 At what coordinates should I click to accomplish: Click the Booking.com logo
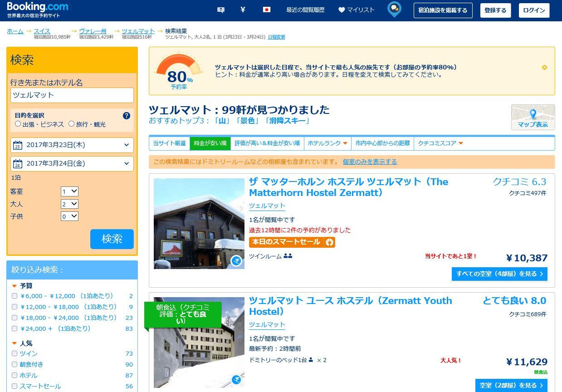pos(38,7)
